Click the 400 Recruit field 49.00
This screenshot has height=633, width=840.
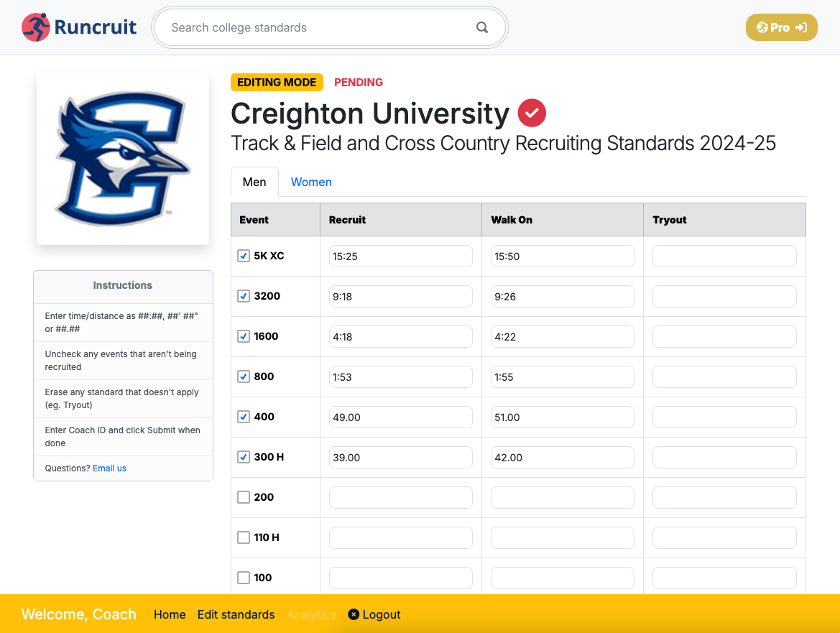(x=401, y=417)
